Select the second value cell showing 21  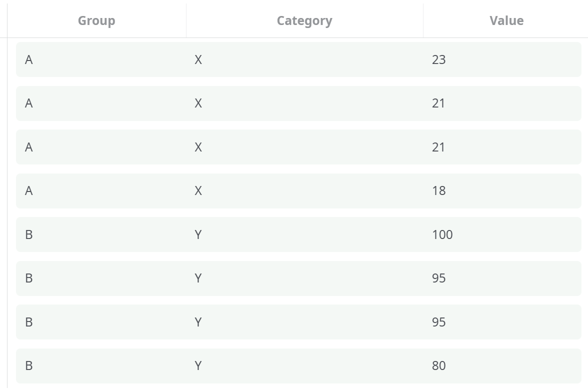point(438,147)
